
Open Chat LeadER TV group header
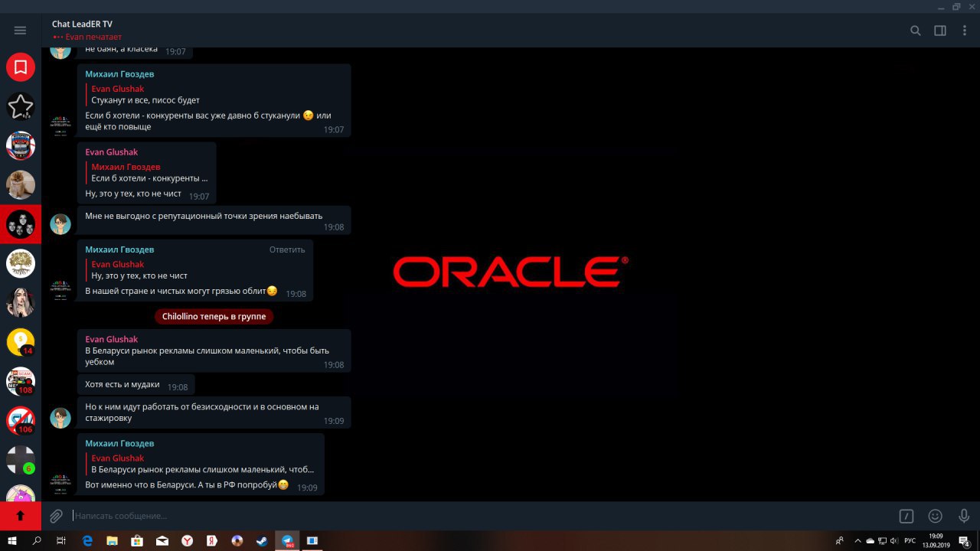82,24
